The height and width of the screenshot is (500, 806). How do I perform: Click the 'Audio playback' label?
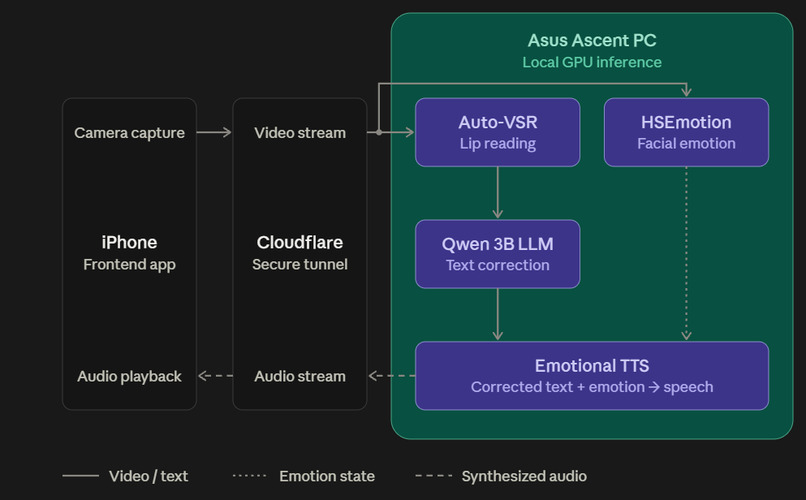coord(129,376)
